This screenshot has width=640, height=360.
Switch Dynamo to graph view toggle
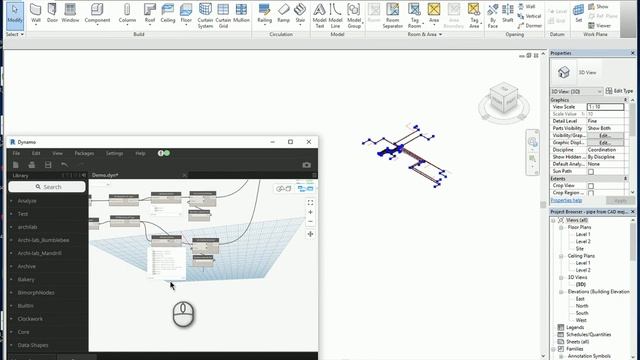pyautogui.click(x=305, y=188)
